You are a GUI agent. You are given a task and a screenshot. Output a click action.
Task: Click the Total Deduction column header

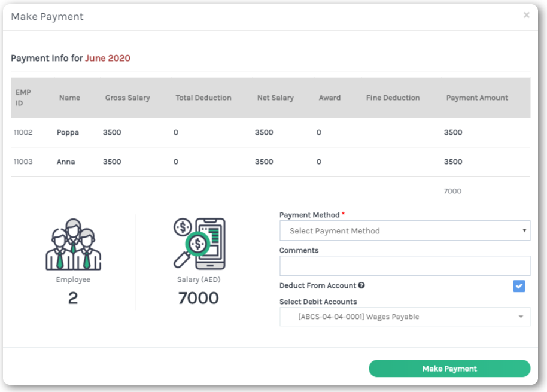click(x=203, y=98)
